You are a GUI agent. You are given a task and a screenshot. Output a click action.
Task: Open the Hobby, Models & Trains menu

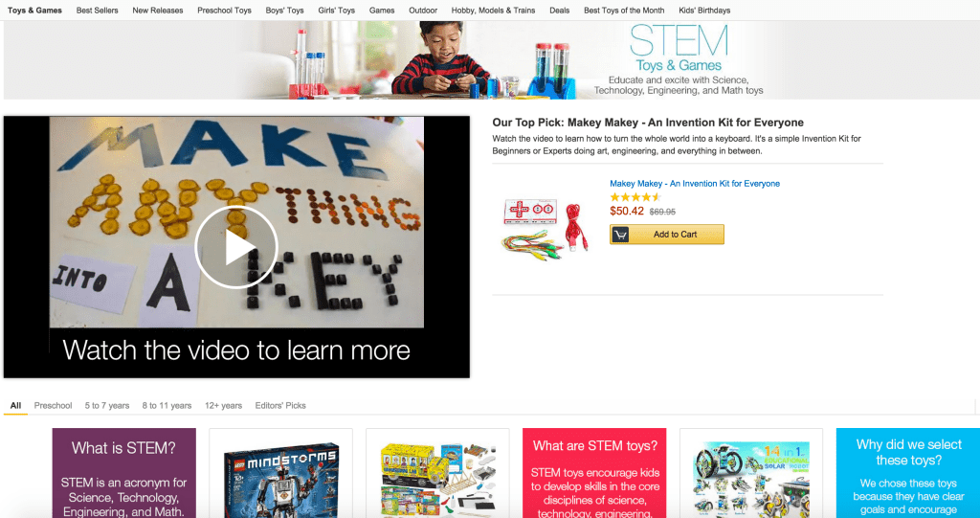click(493, 10)
